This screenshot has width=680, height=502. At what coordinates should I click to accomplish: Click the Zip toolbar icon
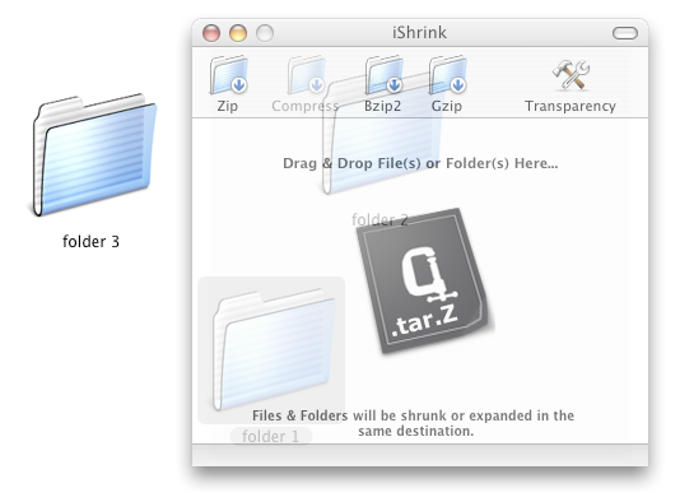click(x=229, y=75)
